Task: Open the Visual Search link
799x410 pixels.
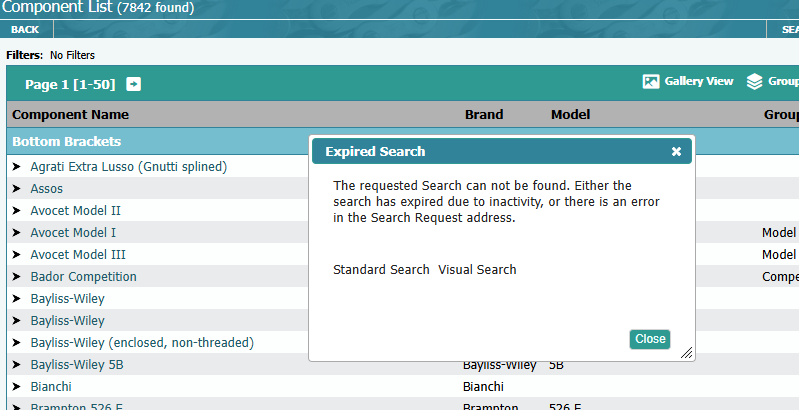Action: pos(477,270)
